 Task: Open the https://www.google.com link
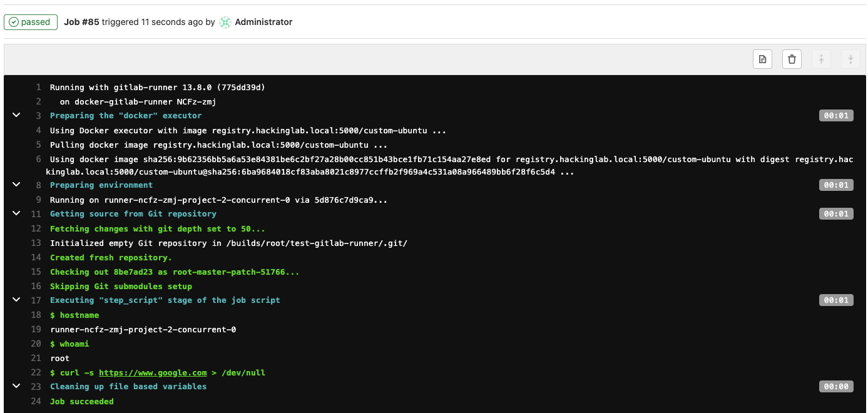click(153, 372)
